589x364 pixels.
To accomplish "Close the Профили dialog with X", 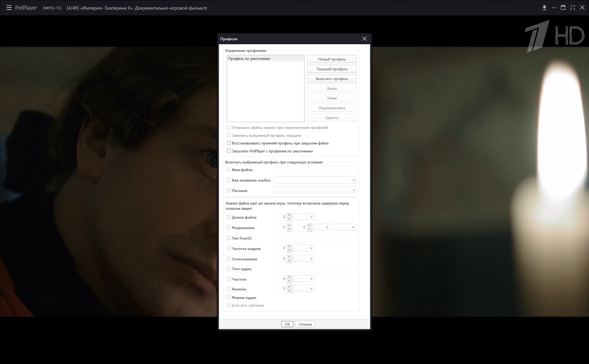I will pyautogui.click(x=364, y=39).
